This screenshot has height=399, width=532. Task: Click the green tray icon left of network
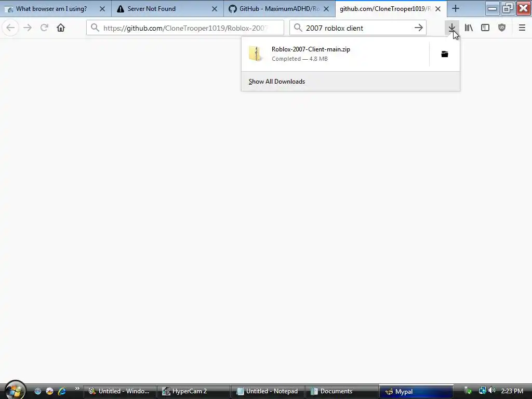click(468, 391)
